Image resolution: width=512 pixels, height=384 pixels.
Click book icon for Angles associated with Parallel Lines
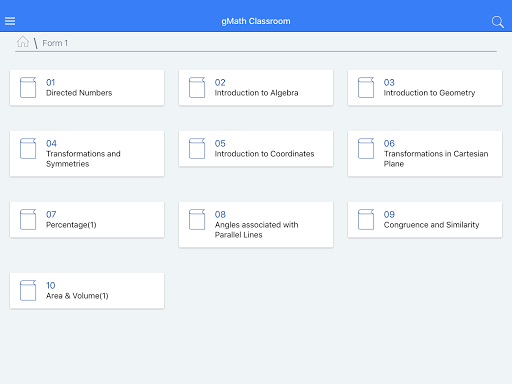(x=197, y=220)
